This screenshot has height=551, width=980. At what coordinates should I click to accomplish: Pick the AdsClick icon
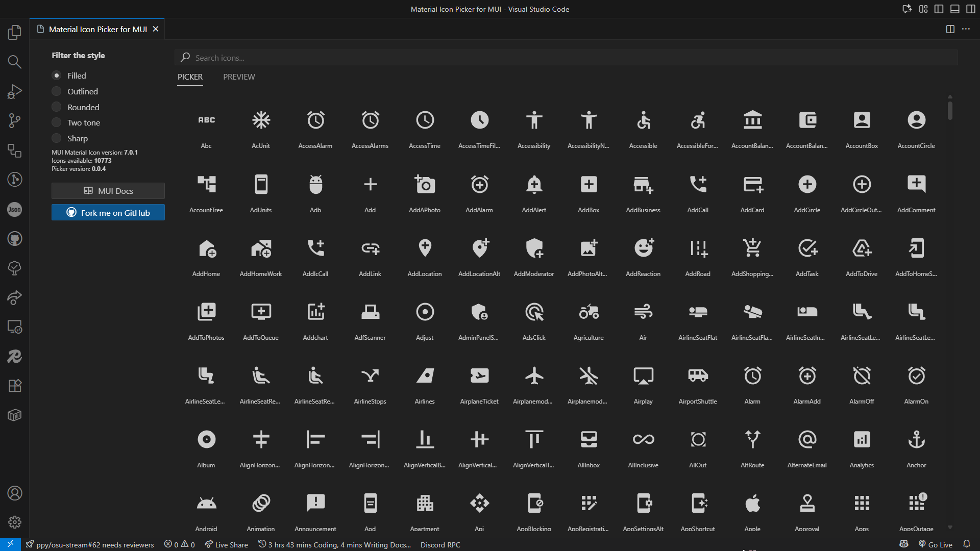[534, 312]
